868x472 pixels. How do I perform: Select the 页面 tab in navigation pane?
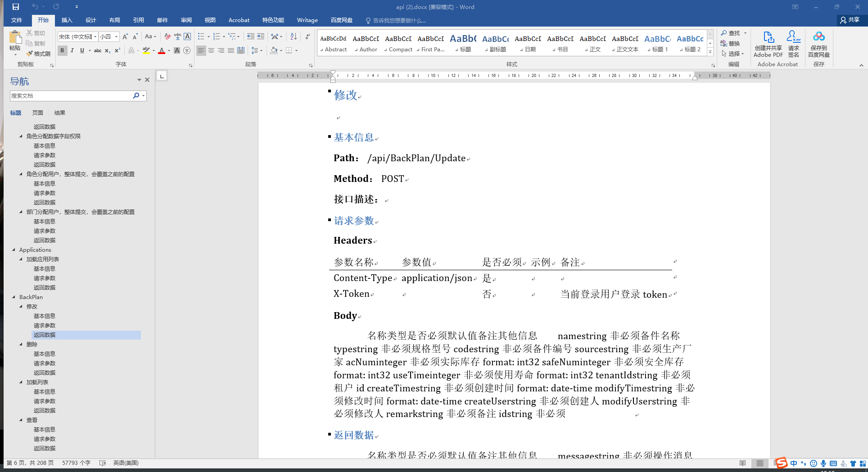[x=38, y=113]
